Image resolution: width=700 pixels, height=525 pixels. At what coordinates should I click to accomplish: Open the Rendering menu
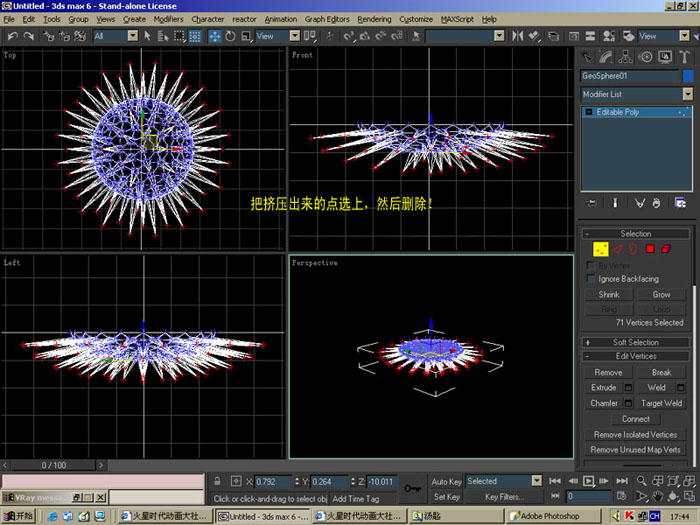(374, 19)
